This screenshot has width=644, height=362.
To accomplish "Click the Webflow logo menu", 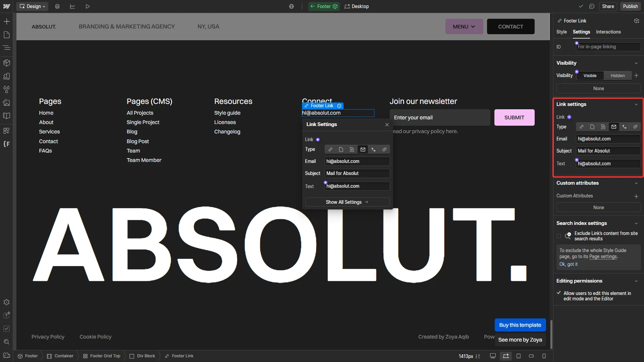I will click(6, 6).
